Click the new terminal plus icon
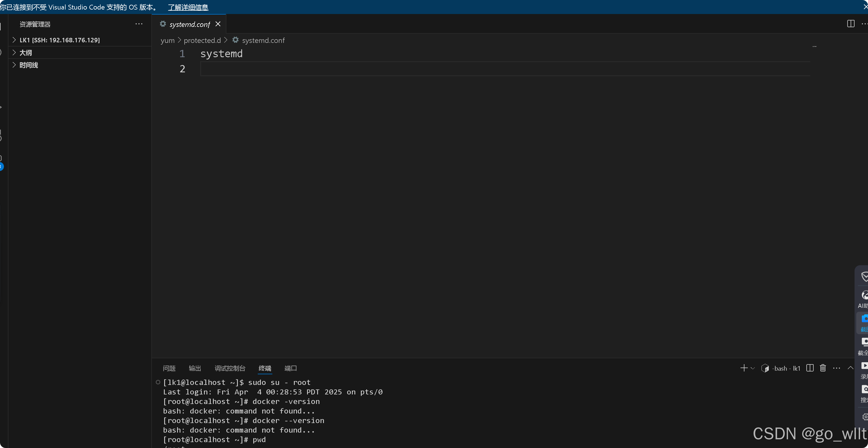The width and height of the screenshot is (868, 448). (x=744, y=368)
